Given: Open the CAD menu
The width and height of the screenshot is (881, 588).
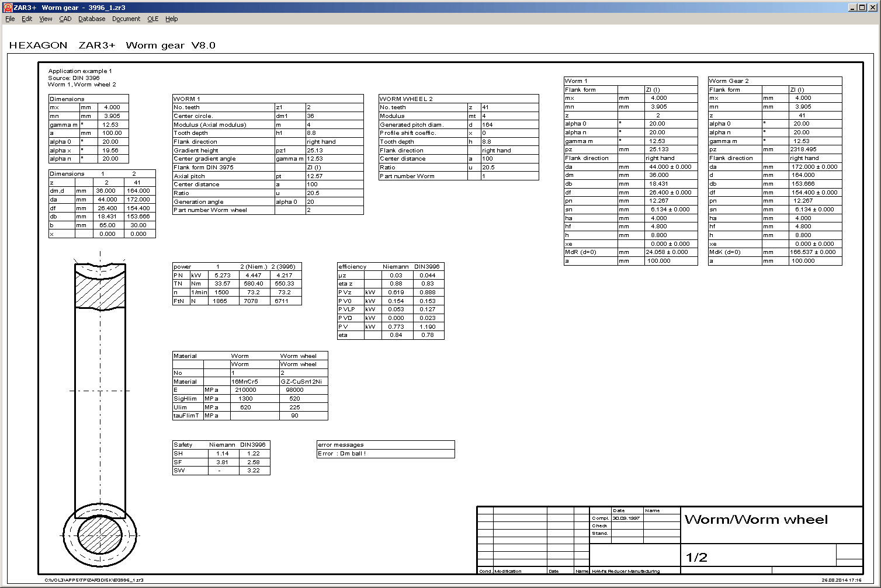Looking at the screenshot, I should [x=65, y=19].
